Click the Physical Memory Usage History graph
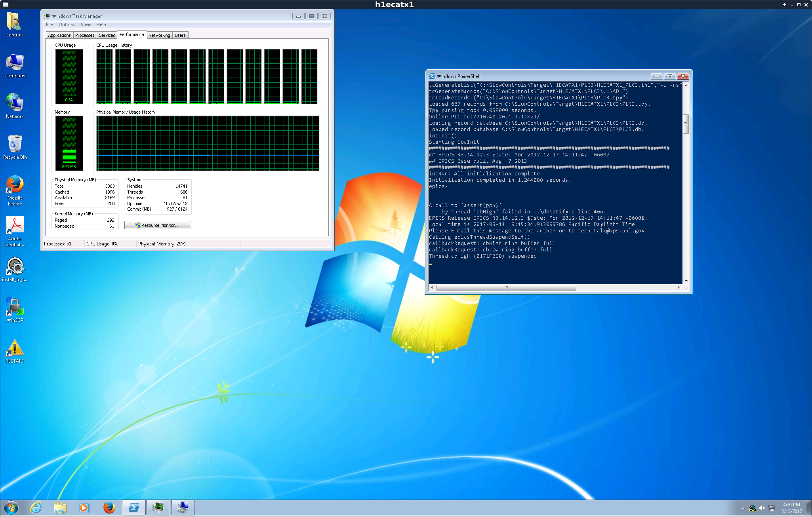This screenshot has height=517, width=812. 208,143
